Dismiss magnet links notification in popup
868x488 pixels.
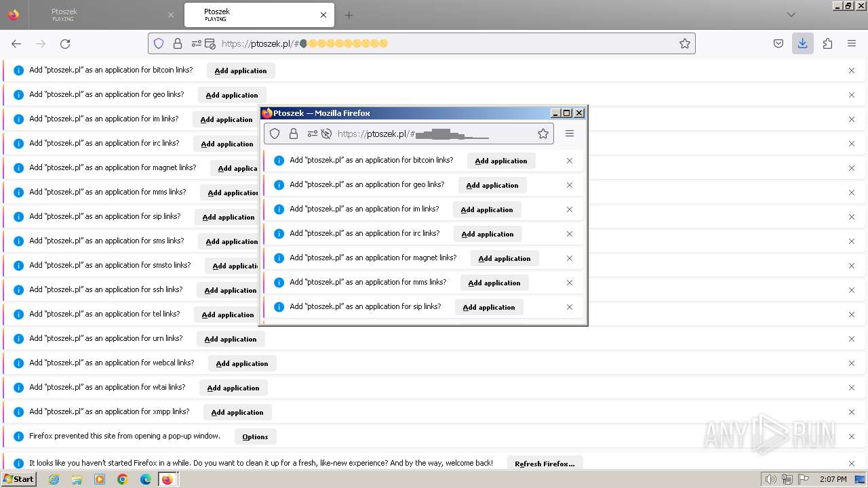pos(570,258)
